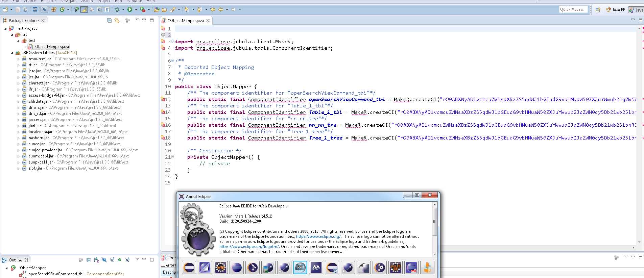Click the Open Perspective toolbar button
Screen dimensions: 644x278
[x=598, y=10]
